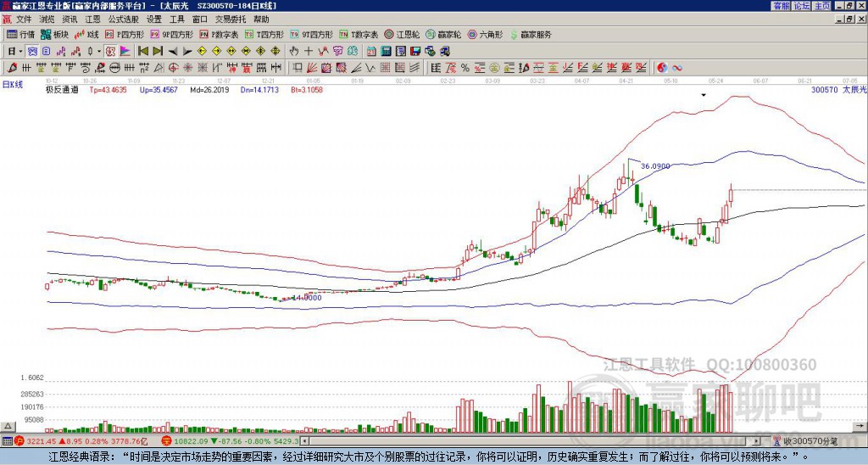Click the 300570 太辰光 stock label
Image resolution: width=868 pixels, height=465 pixels.
point(838,89)
